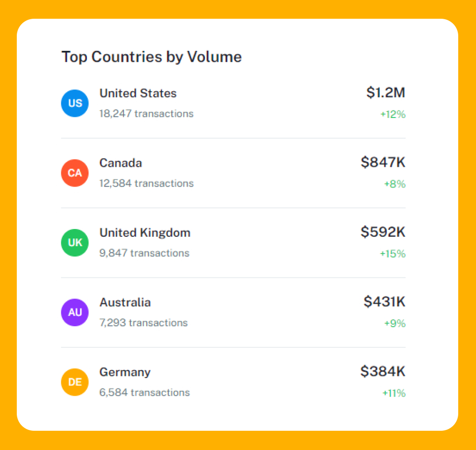This screenshot has height=450, width=476.
Task: Click the +15% growth indicator
Action: [x=393, y=254]
